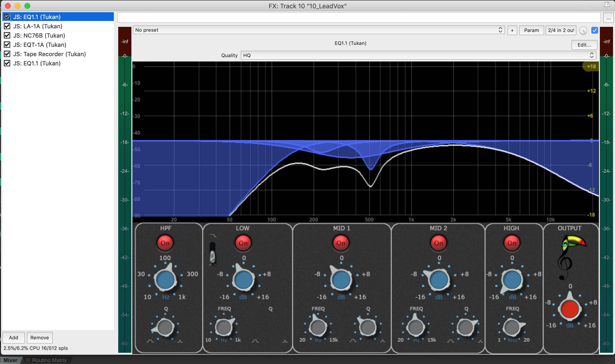Toggle the HPF On button
The height and width of the screenshot is (364, 615).
165,243
